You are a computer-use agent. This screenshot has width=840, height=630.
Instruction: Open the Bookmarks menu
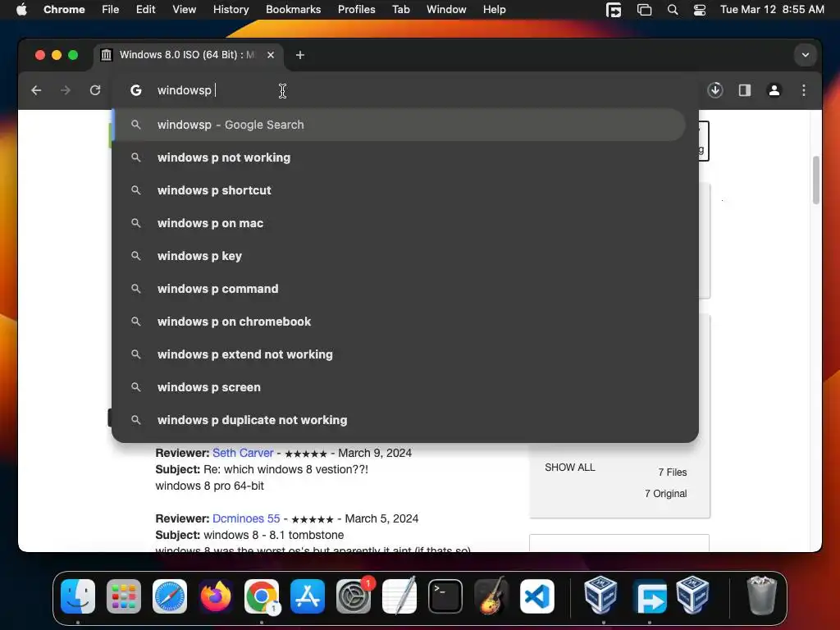(x=293, y=10)
